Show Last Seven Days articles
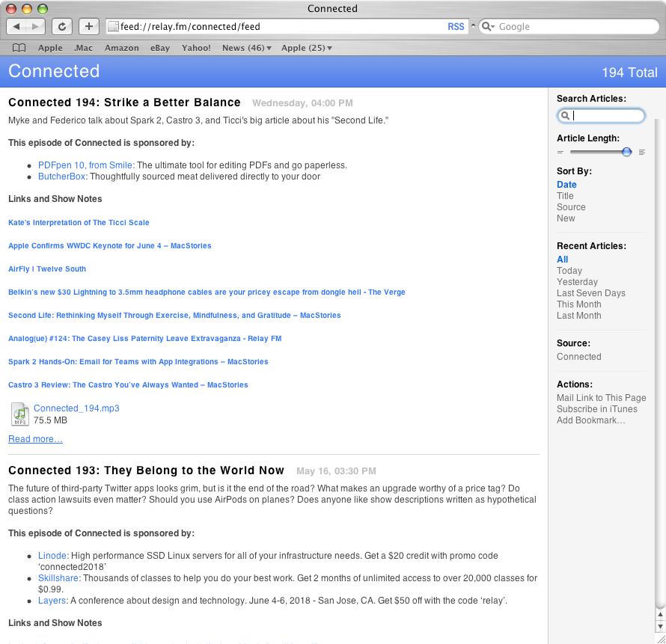 (x=591, y=293)
